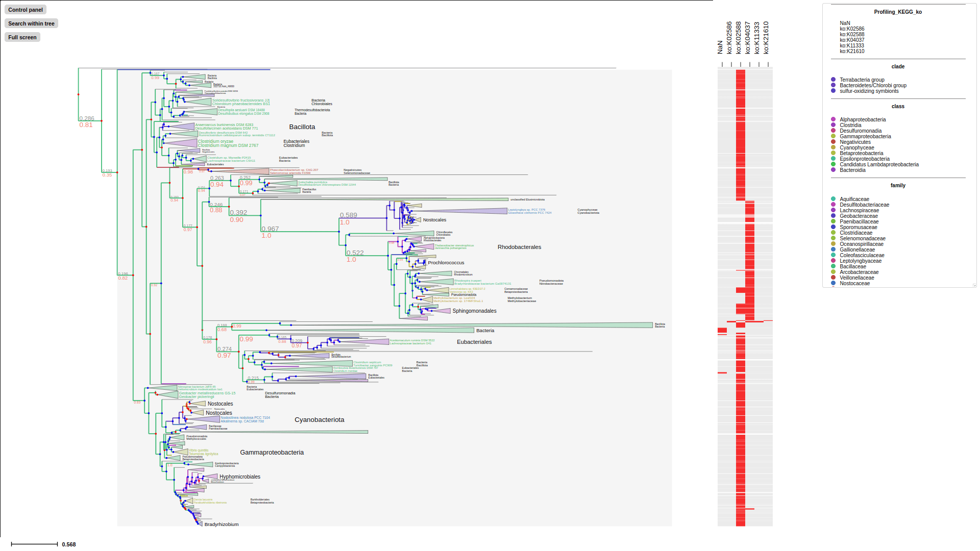Click the Gallionellaceae legend color dot

click(x=834, y=249)
